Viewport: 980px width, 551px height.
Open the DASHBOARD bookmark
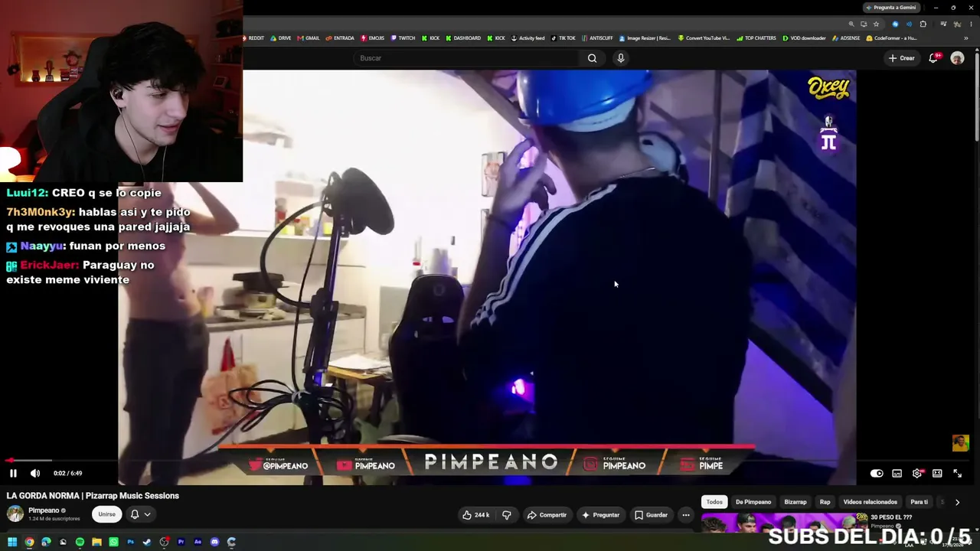click(x=463, y=38)
